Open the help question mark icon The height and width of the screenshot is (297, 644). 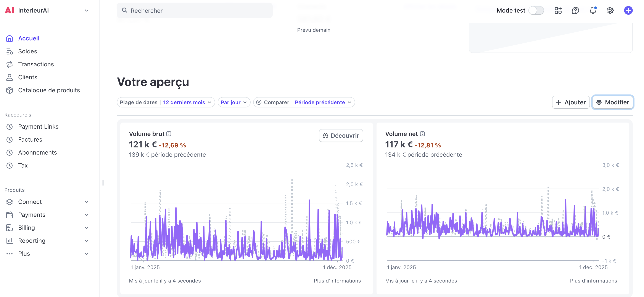point(575,11)
